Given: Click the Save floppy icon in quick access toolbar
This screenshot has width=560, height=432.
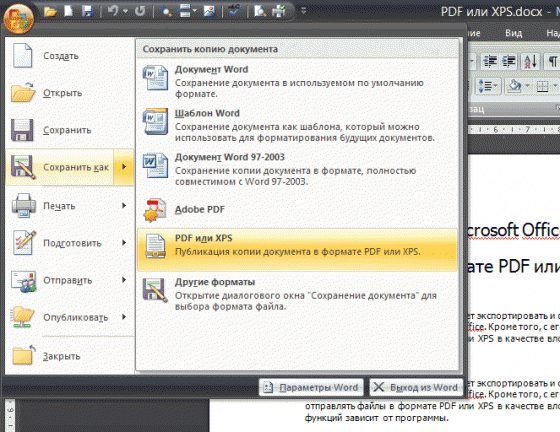Looking at the screenshot, I should 88,11.
